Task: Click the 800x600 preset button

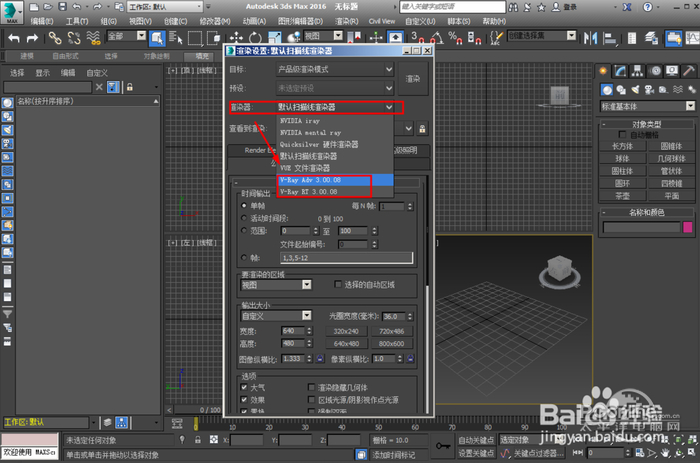Action: (392, 343)
